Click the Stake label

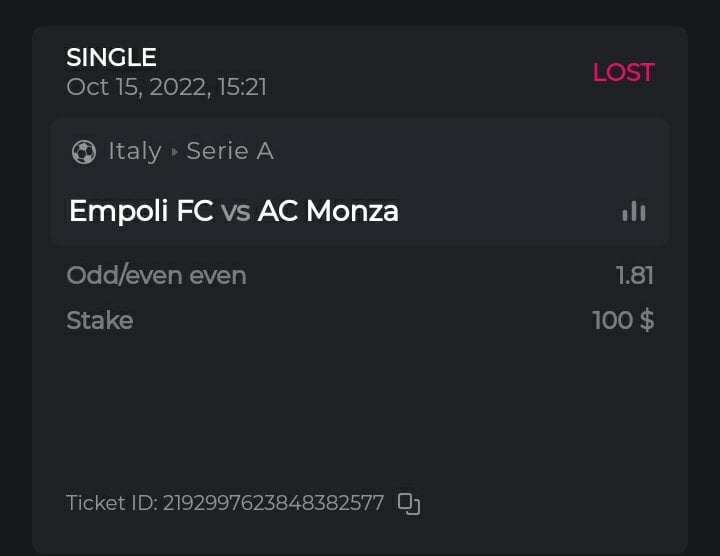tap(99, 320)
